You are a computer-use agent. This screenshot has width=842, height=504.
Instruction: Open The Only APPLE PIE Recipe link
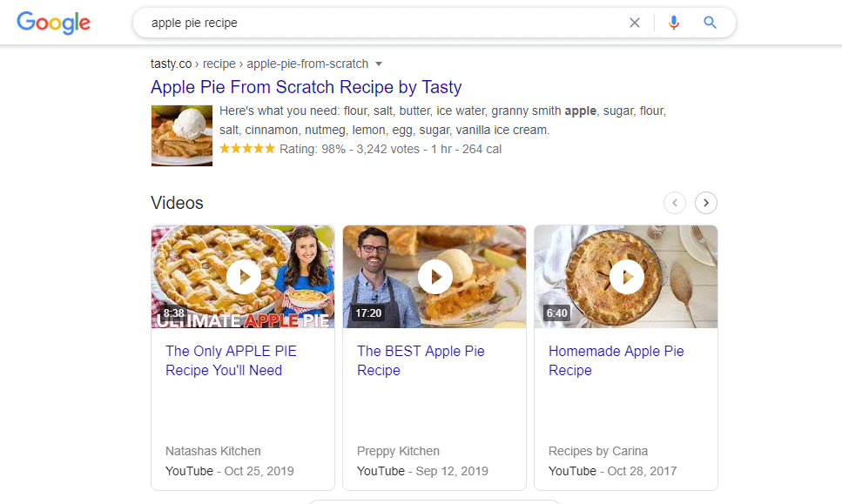(x=231, y=360)
